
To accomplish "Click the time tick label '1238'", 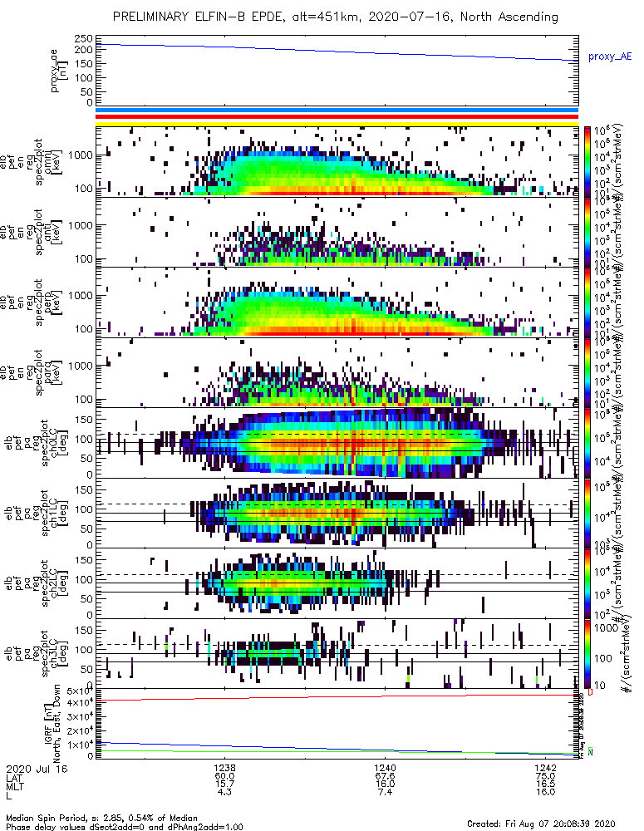I will [224, 768].
